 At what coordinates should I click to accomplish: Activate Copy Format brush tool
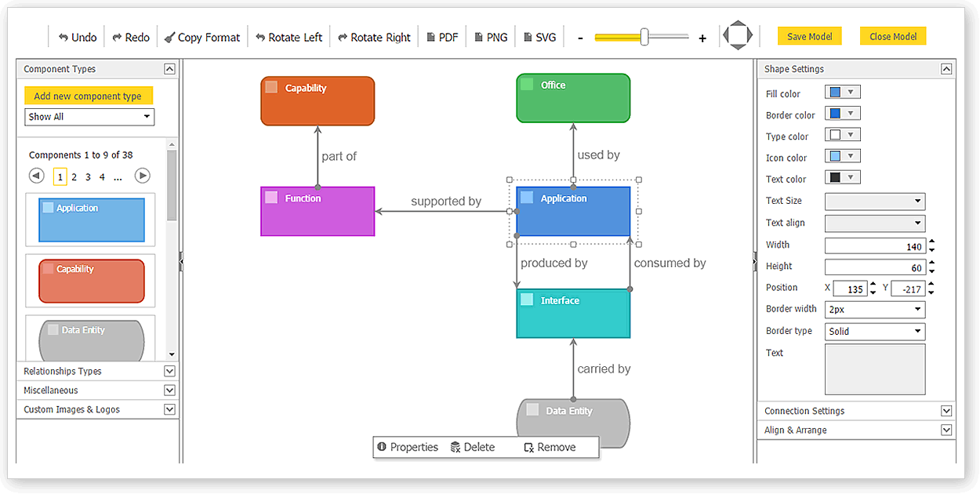click(201, 37)
